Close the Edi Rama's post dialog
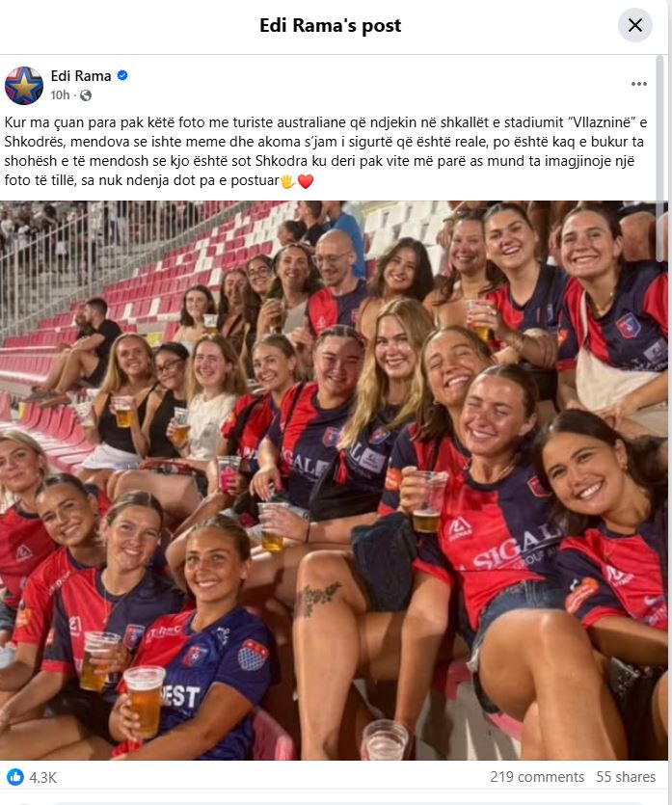The width and height of the screenshot is (672, 805). point(635,25)
